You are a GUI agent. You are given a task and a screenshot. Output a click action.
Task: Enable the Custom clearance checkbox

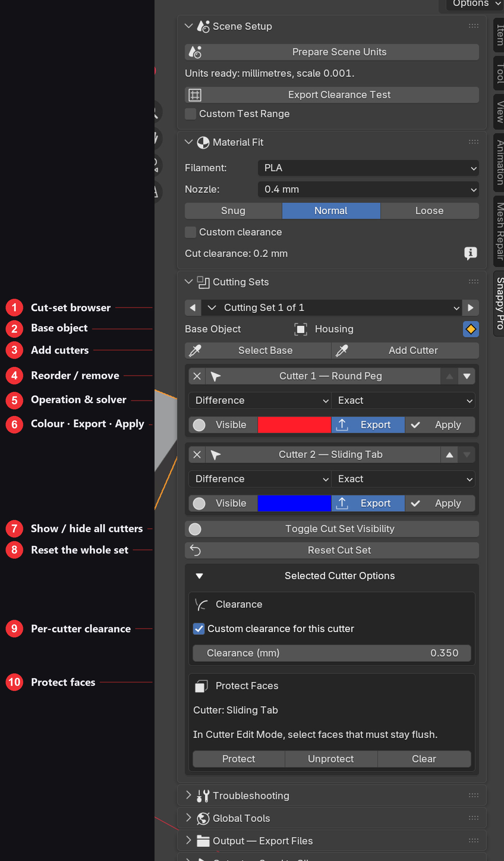(x=190, y=232)
